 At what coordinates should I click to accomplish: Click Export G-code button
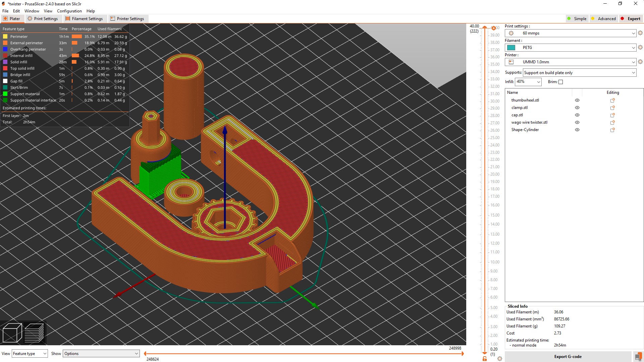click(568, 357)
